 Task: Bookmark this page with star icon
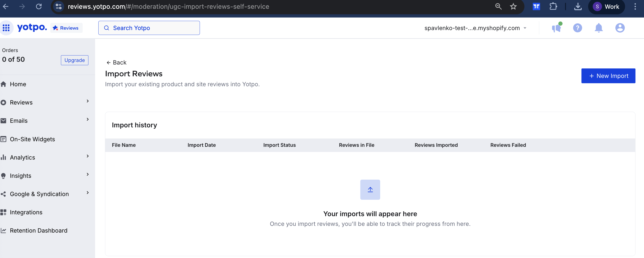tap(513, 6)
